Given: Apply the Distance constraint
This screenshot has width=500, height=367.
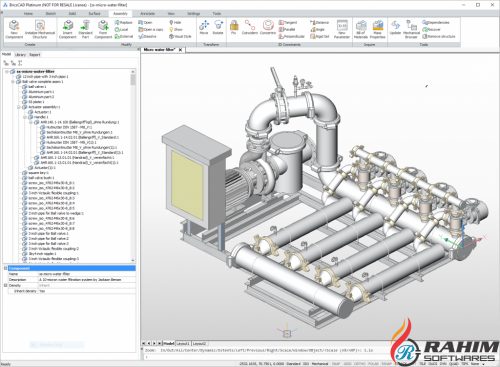Looking at the screenshot, I should coord(319,22).
